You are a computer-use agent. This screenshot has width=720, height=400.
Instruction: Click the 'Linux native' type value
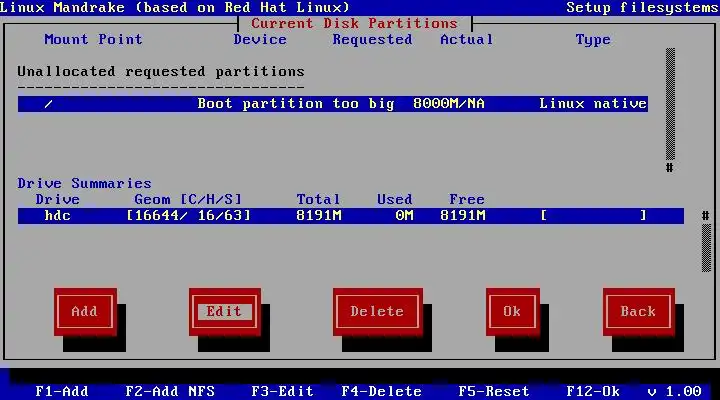(x=593, y=104)
